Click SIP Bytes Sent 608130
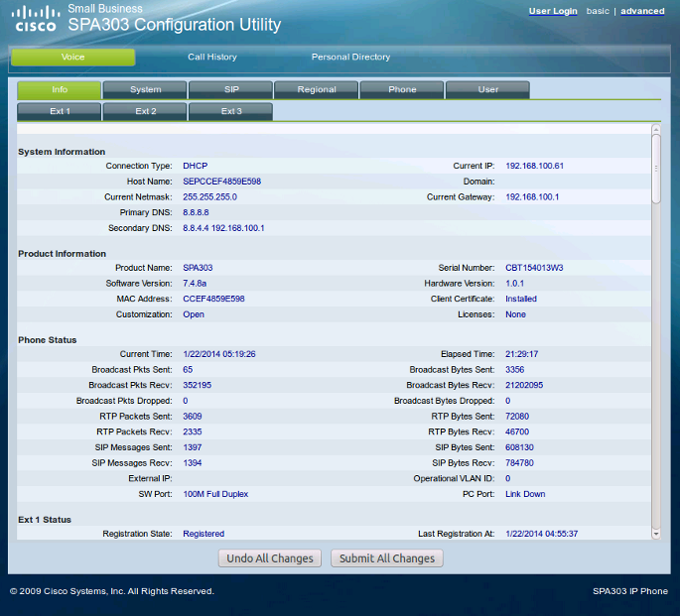Screen dimensions: 680x616 click(x=519, y=447)
